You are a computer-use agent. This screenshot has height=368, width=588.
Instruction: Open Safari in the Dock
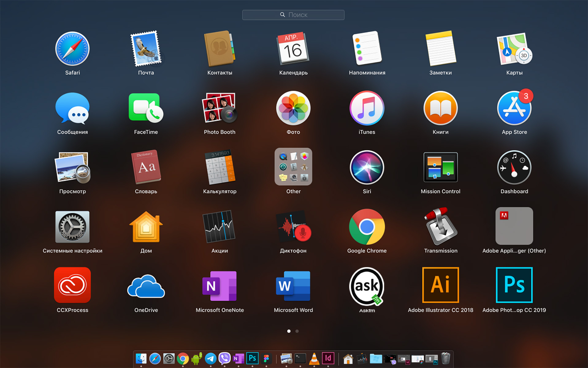[155, 358]
